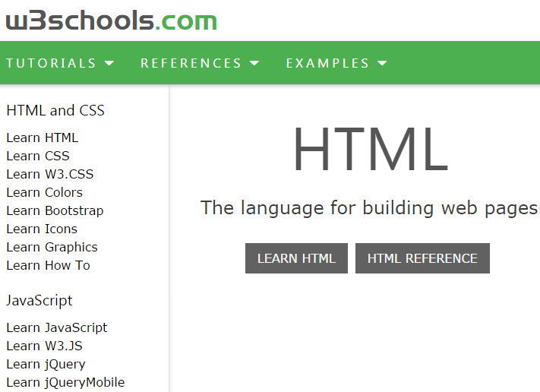This screenshot has width=540, height=392.
Task: Open the Learn JavaScript tutorial
Action: click(57, 327)
